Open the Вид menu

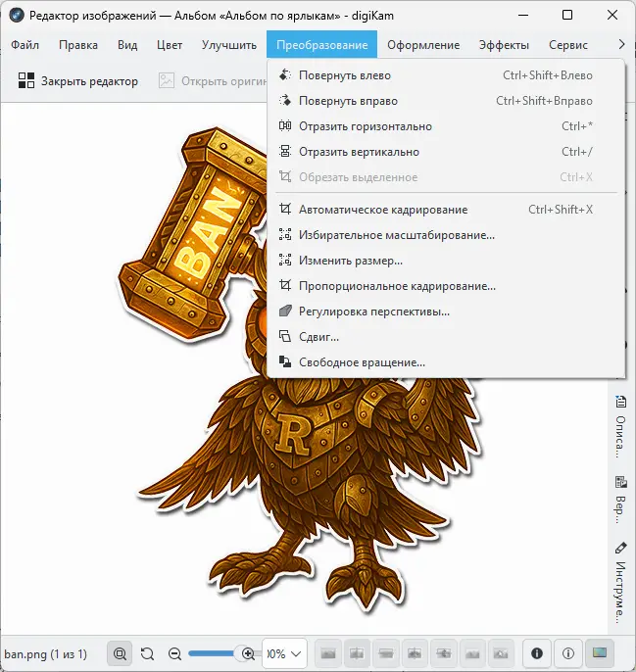click(127, 45)
